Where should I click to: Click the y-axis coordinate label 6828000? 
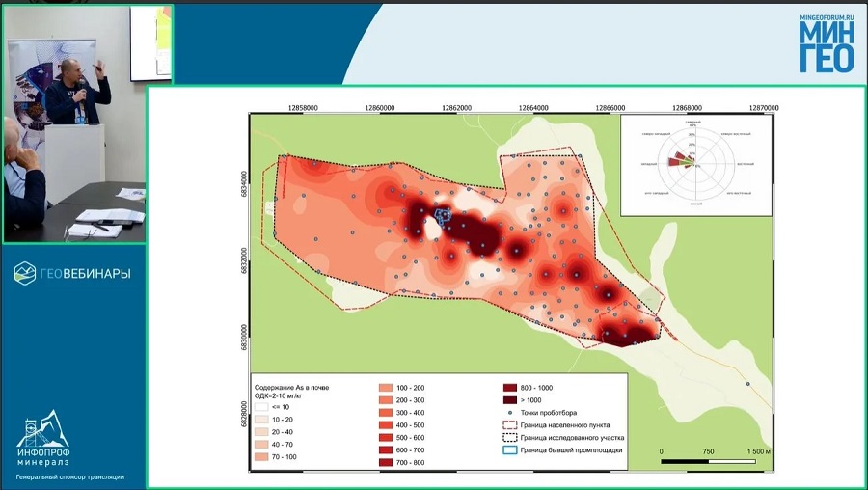tap(245, 416)
